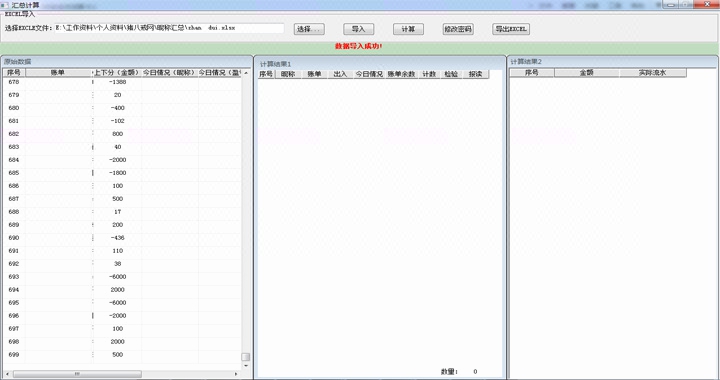Click the 昵称 column header in 计算结果1
The image size is (720, 380).
tap(288, 74)
